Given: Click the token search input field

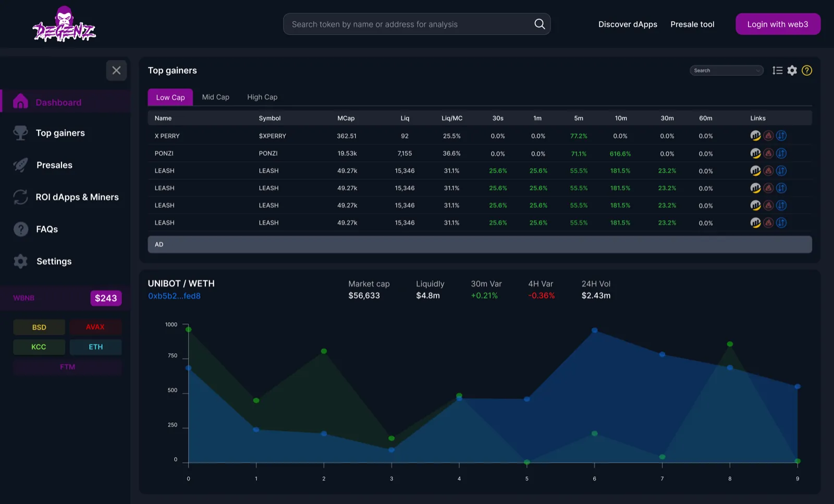Looking at the screenshot, I should [x=416, y=24].
